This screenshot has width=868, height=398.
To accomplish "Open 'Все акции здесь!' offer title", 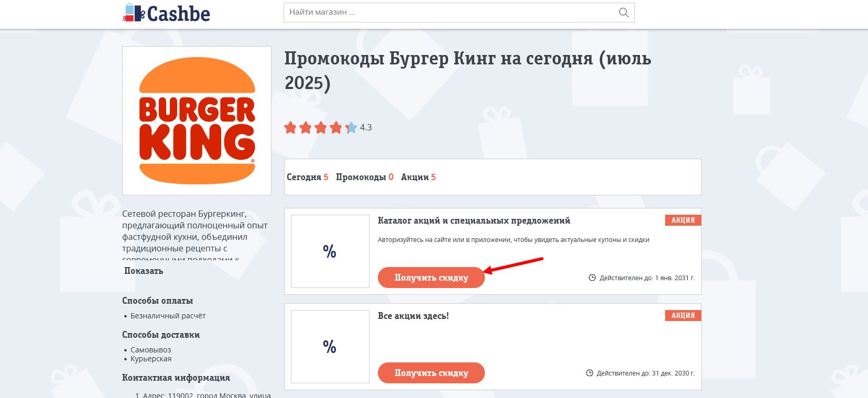I will tap(413, 316).
